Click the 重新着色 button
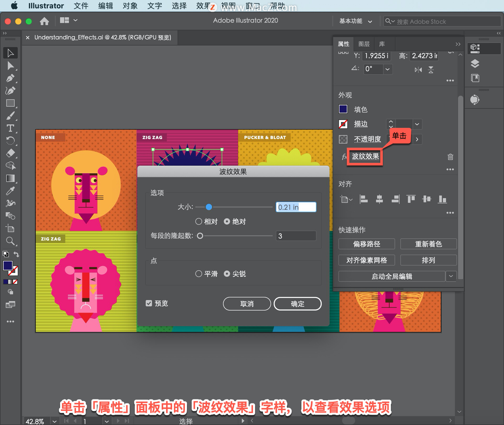The image size is (504, 425). point(428,244)
